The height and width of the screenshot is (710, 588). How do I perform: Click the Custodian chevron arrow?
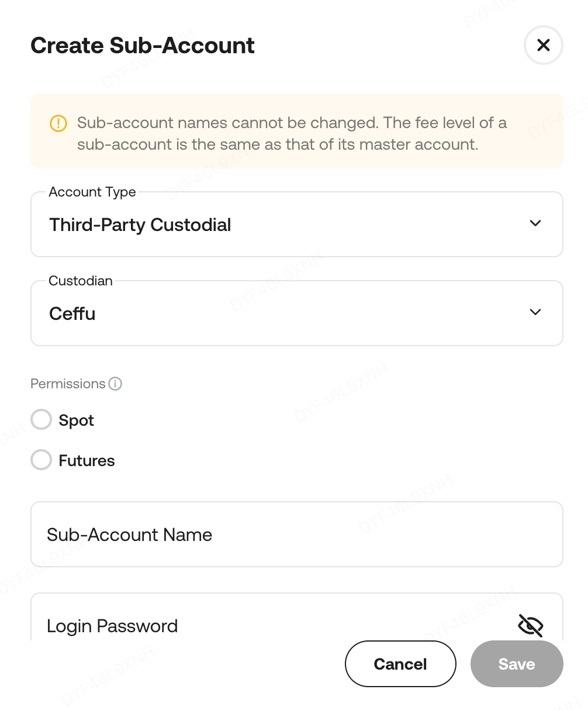(535, 312)
